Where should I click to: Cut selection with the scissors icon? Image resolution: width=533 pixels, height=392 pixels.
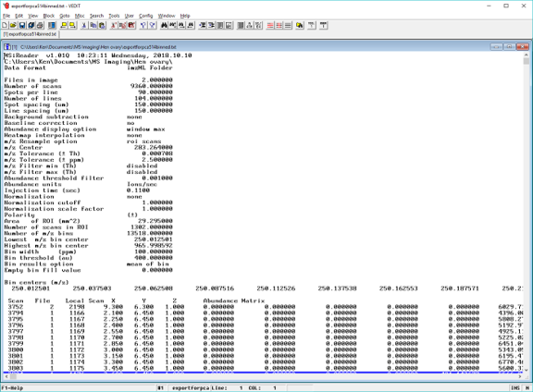tap(84, 25)
